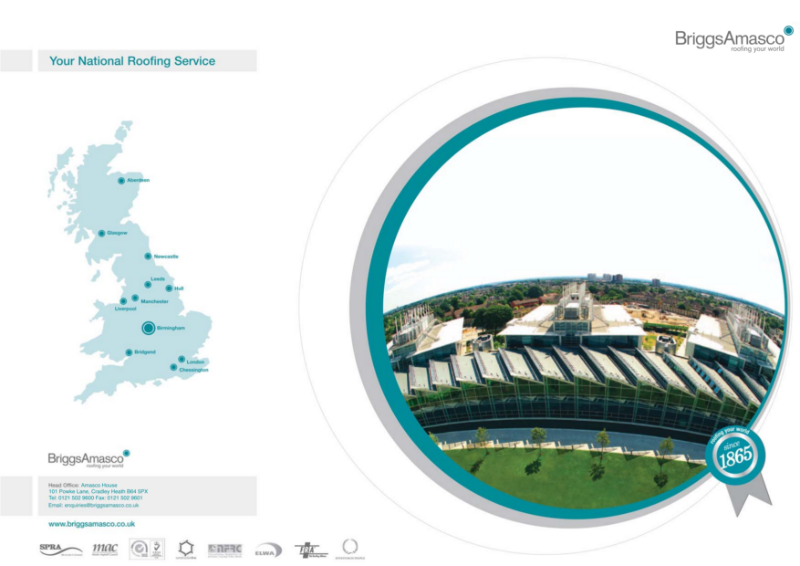Click the 'Chessington' city label
The height and width of the screenshot is (566, 800).
[194, 370]
